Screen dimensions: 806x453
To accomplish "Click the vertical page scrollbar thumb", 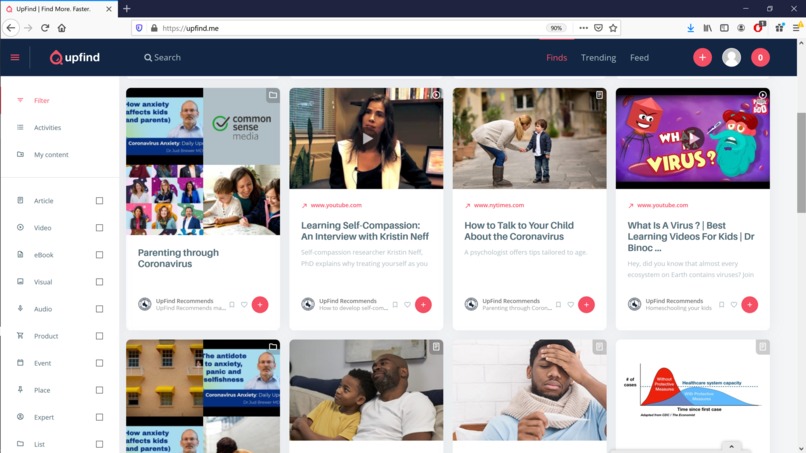I will tap(801, 162).
